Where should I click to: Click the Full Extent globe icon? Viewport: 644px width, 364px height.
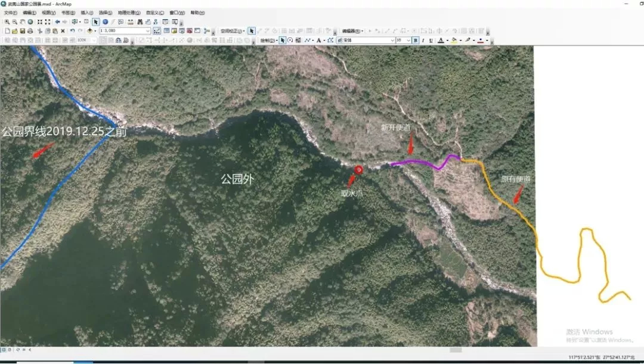click(x=30, y=22)
